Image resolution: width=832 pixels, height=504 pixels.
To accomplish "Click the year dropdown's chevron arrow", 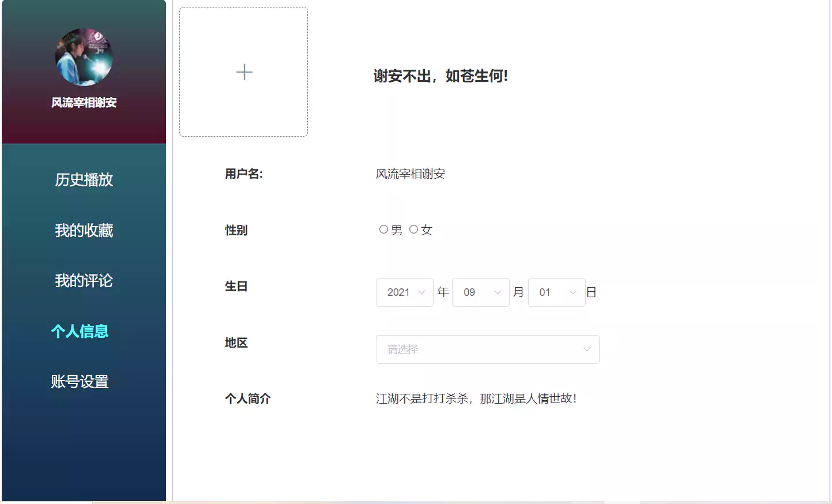I will [x=421, y=292].
